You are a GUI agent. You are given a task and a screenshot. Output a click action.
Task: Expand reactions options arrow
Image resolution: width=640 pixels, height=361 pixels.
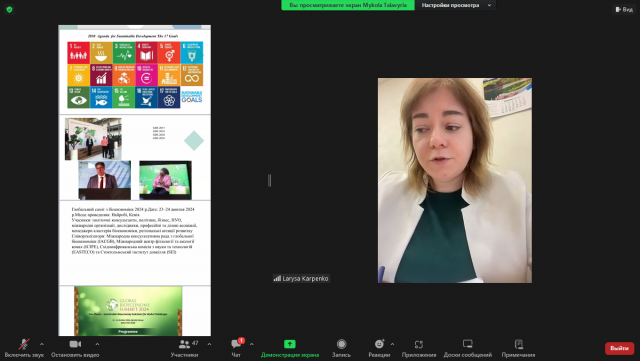392,344
